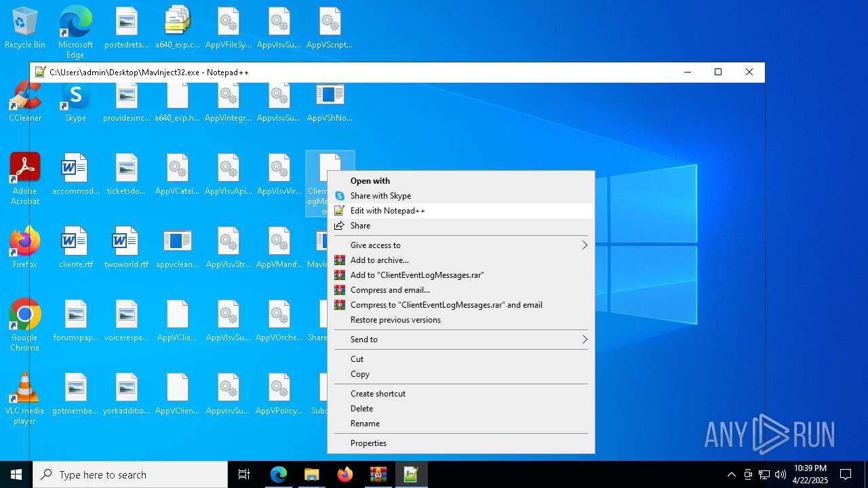Open Microsoft Edge from the taskbar
The width and height of the screenshot is (868, 488).
(279, 474)
